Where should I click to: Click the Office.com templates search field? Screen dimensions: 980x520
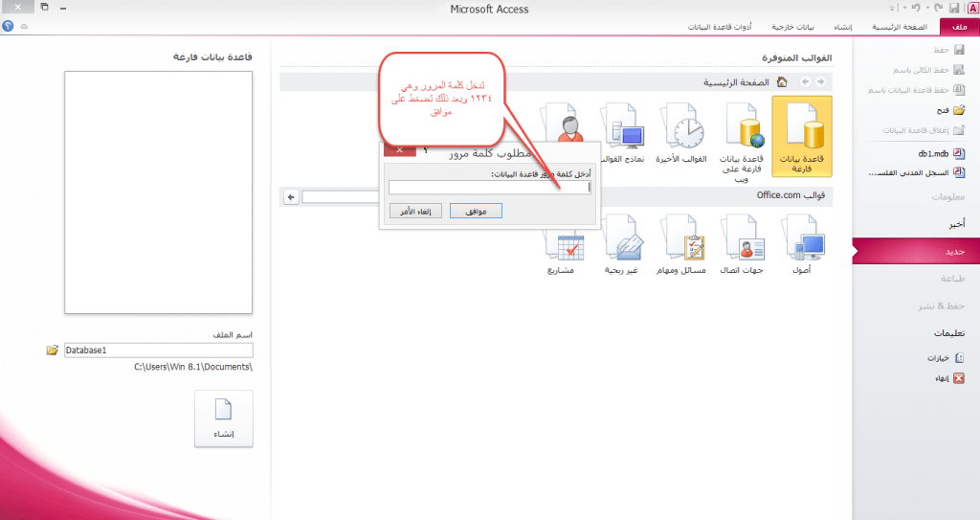[340, 197]
